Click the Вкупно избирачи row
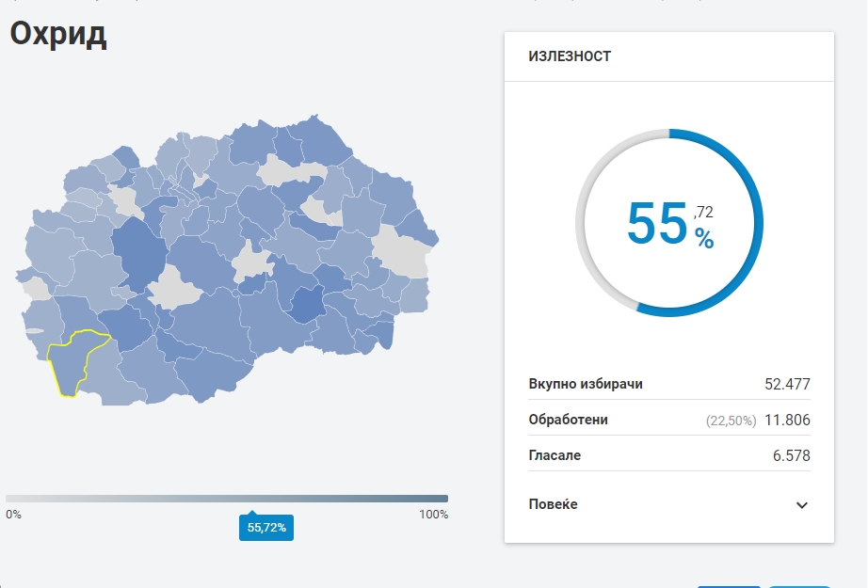This screenshot has width=868, height=588. (669, 384)
